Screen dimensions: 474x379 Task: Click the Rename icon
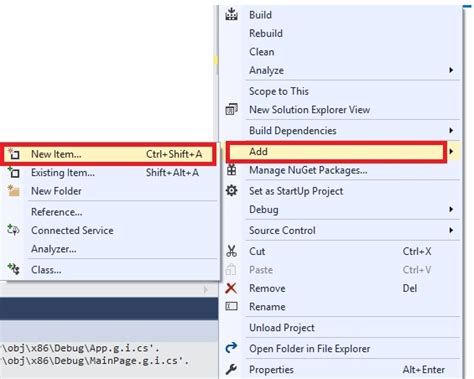[231, 306]
